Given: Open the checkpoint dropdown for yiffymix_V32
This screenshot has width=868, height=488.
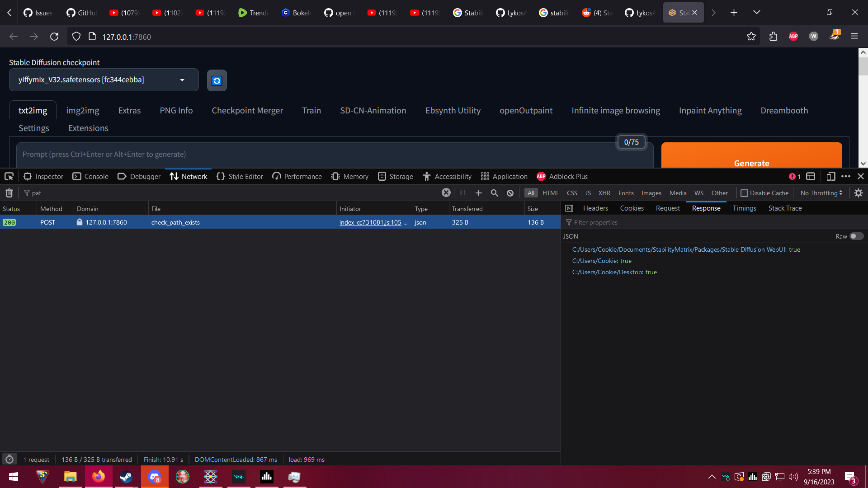Looking at the screenshot, I should (182, 80).
